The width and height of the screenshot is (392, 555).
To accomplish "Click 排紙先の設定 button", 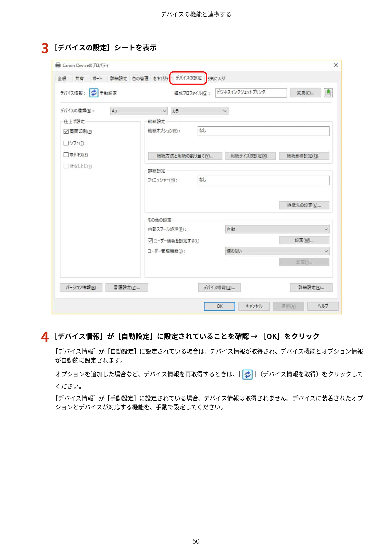I will point(304,205).
